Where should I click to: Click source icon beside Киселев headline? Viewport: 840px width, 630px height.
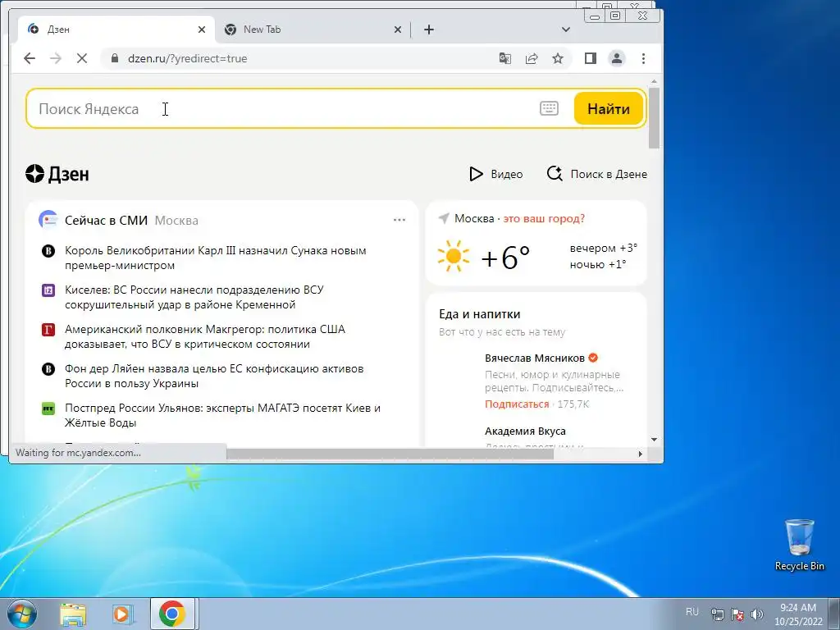pyautogui.click(x=48, y=290)
